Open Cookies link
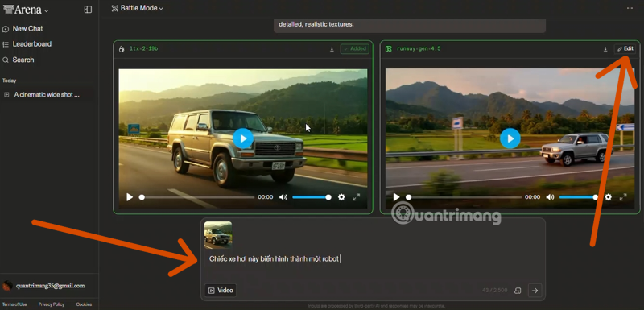Screen dimensions: 644x310 (x=84, y=304)
